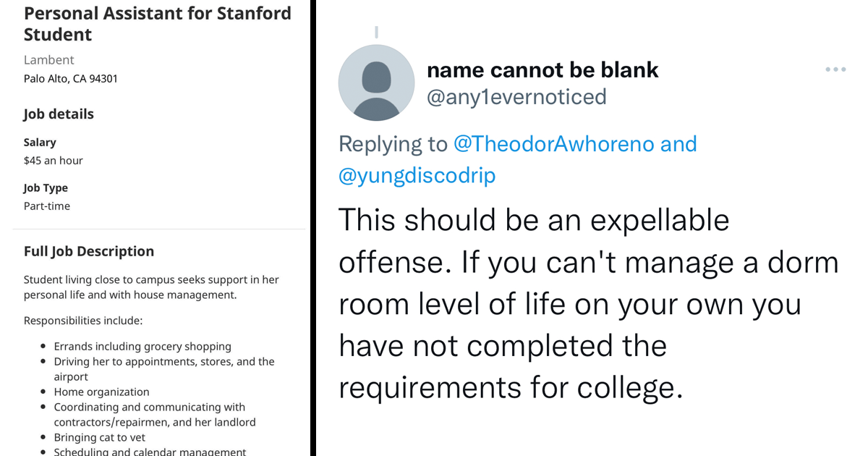Open the Lambent company name

pyautogui.click(x=49, y=59)
